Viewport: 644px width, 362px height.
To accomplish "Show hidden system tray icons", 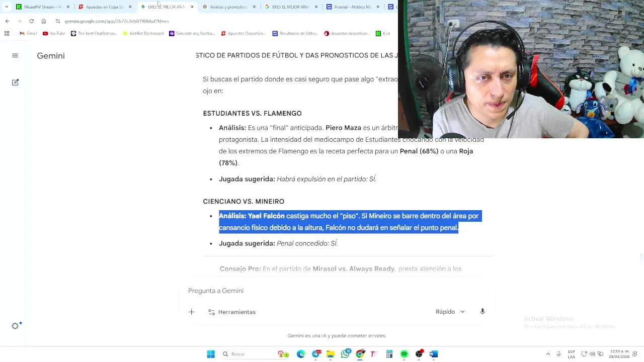I will coord(548,354).
